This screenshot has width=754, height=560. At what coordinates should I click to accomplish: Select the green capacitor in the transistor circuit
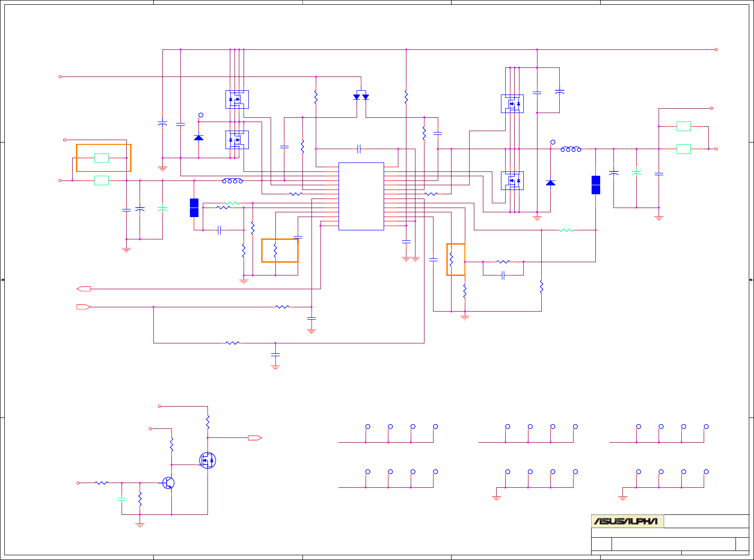pos(122,499)
